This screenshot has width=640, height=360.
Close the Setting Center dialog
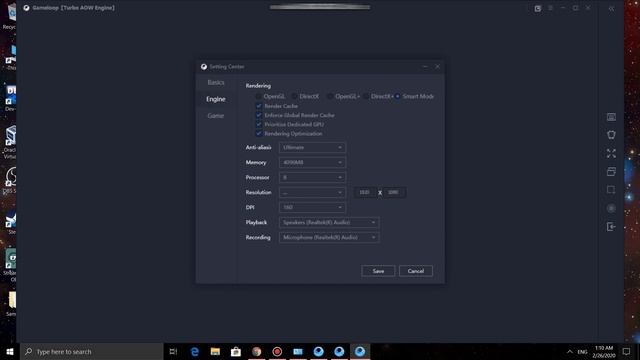[438, 67]
